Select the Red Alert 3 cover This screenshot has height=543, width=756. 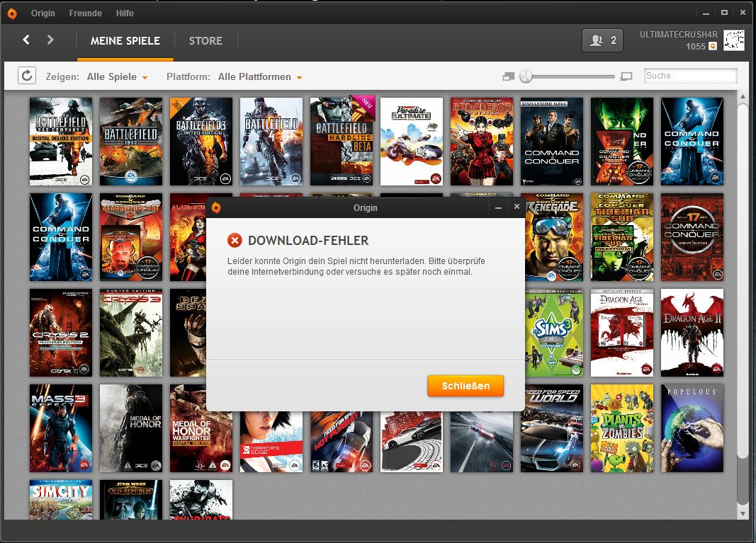482,142
